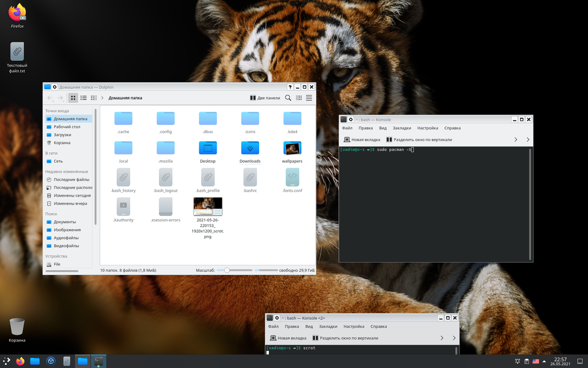
Task: Search Изображения from the sidebar
Action: 68,230
